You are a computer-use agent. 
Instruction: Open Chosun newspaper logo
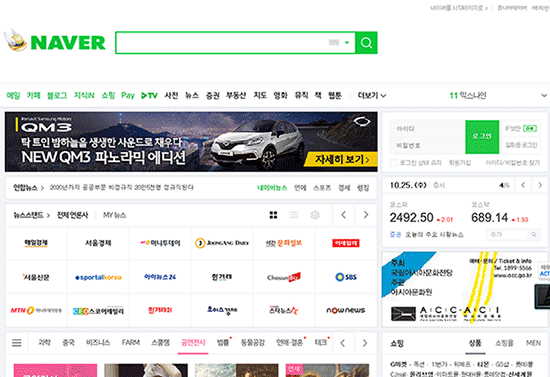284,277
